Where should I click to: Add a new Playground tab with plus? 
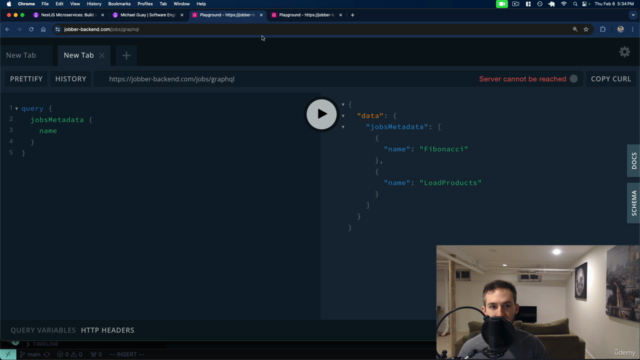point(126,56)
